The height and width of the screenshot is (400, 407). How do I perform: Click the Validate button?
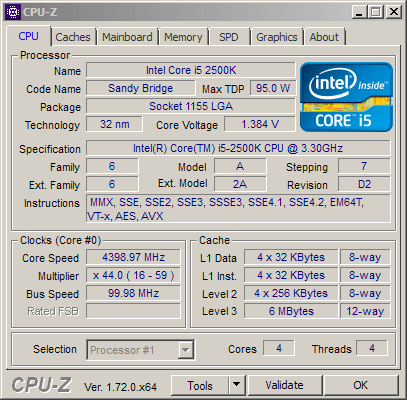coord(284,386)
